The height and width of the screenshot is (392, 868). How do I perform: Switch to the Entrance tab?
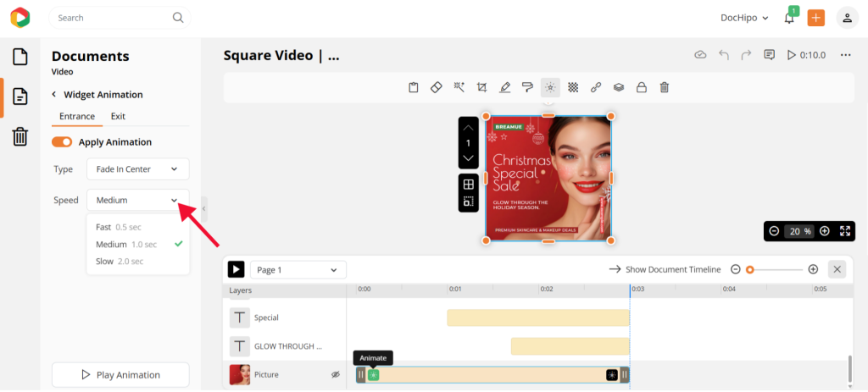click(77, 116)
